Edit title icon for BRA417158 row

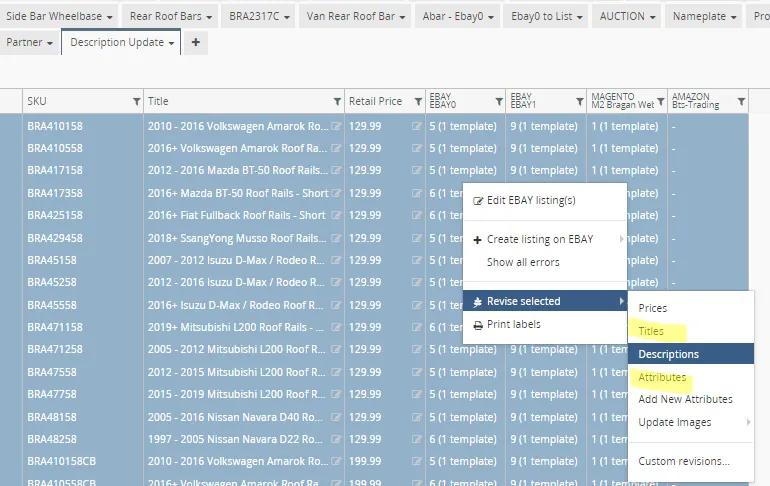pos(336,170)
